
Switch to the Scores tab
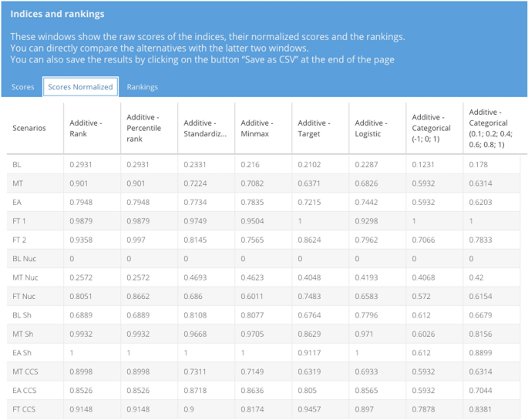pos(22,87)
